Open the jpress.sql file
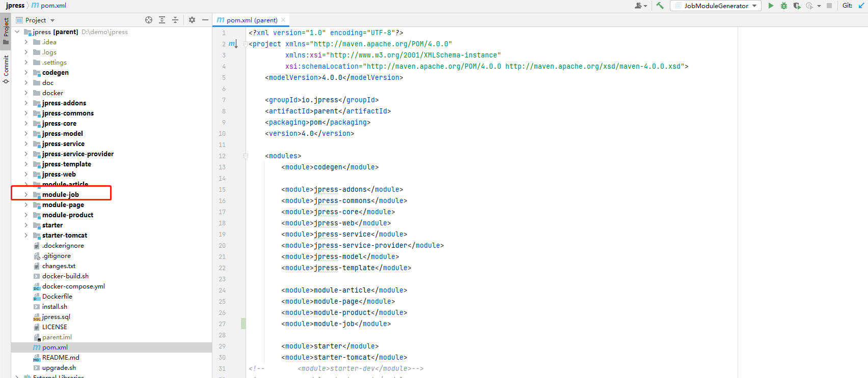The image size is (868, 378). click(56, 317)
